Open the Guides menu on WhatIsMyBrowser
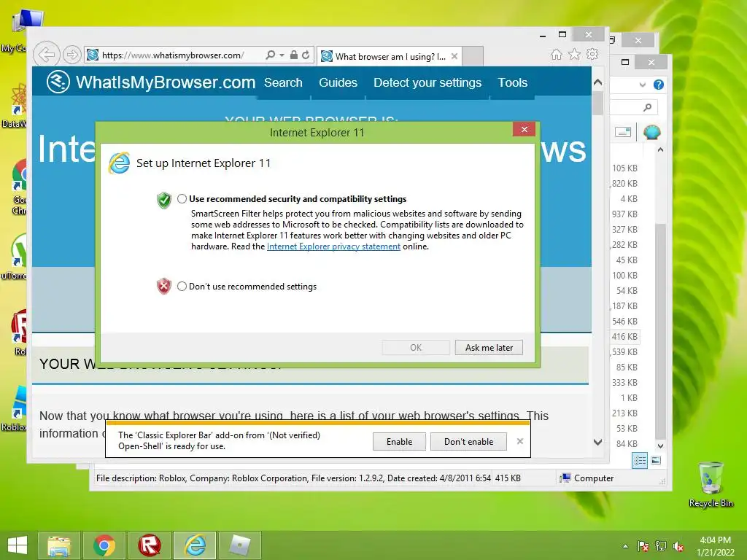The image size is (747, 560). 338,82
